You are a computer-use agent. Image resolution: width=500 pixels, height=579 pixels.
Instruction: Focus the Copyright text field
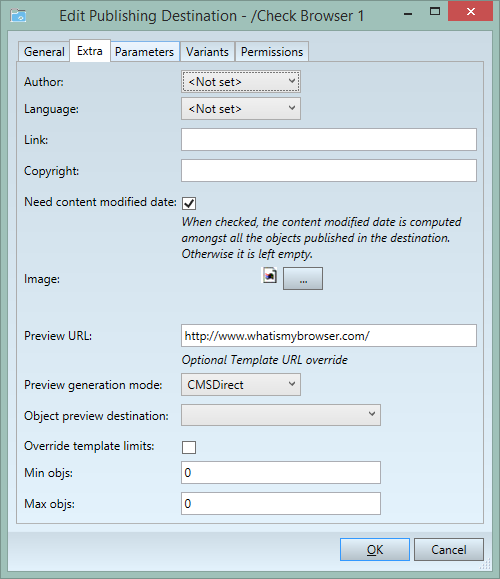coord(329,171)
